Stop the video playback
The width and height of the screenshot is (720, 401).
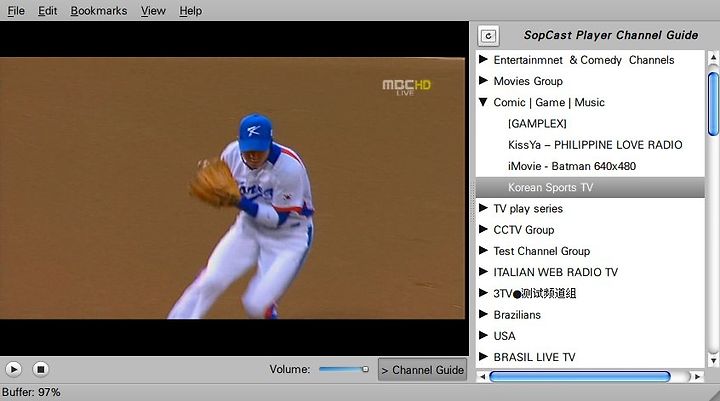(40, 369)
